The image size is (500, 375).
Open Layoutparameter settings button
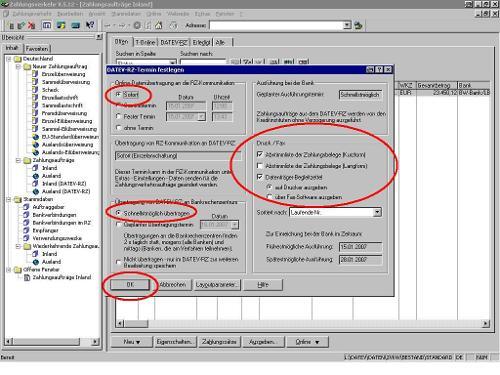point(217,284)
